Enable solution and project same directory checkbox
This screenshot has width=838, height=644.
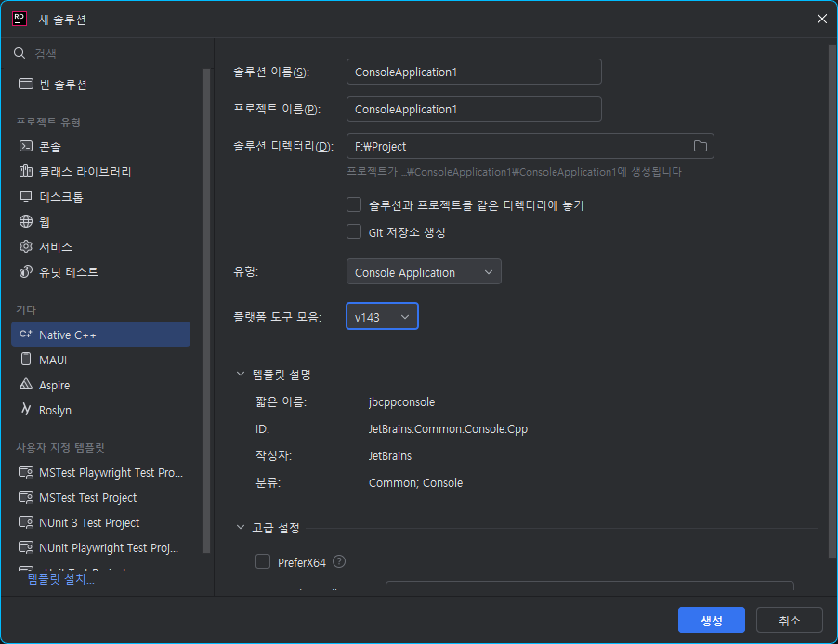pos(354,204)
